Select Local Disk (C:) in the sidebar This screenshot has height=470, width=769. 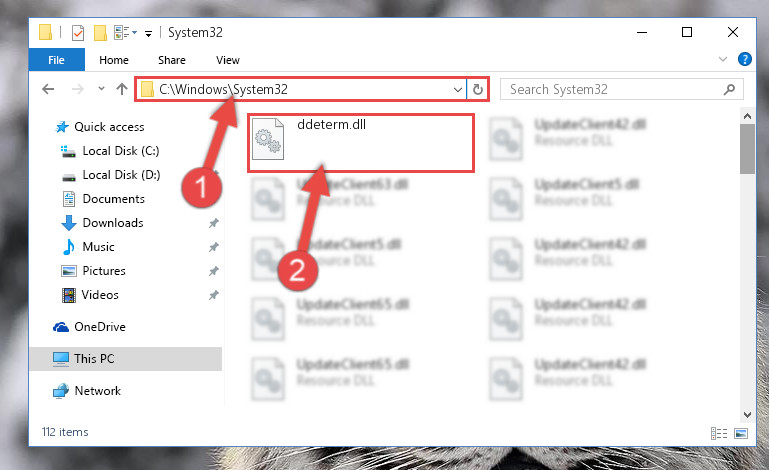(x=121, y=151)
